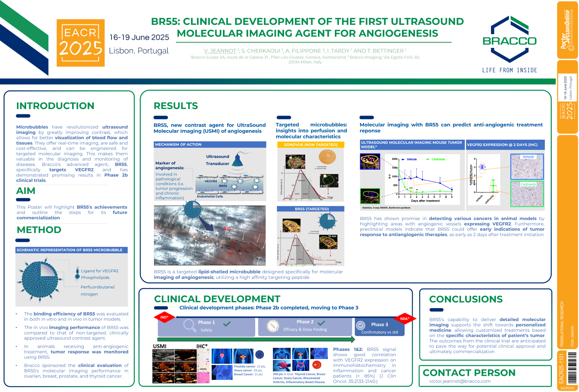
Task: Click the Vehicle IHC tissue image
Action: 527,167
